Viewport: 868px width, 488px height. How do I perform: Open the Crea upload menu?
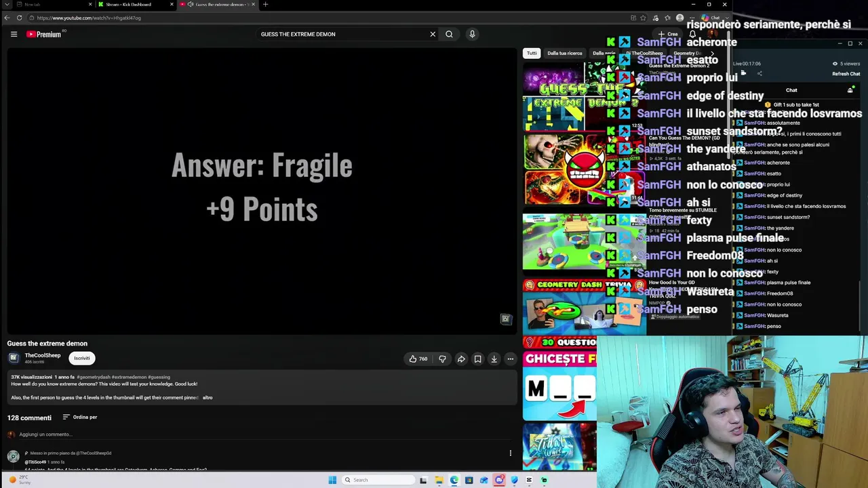[668, 34]
